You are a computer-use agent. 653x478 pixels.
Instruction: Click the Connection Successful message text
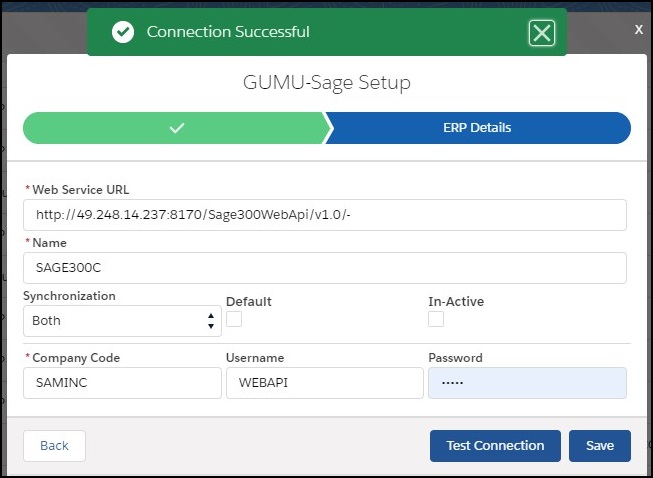point(228,32)
